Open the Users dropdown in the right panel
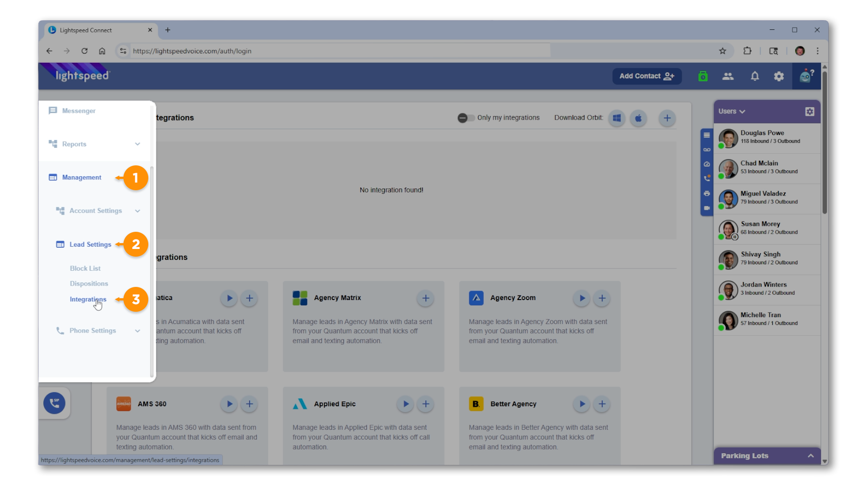Screen dimensions: 868x488 731,111
